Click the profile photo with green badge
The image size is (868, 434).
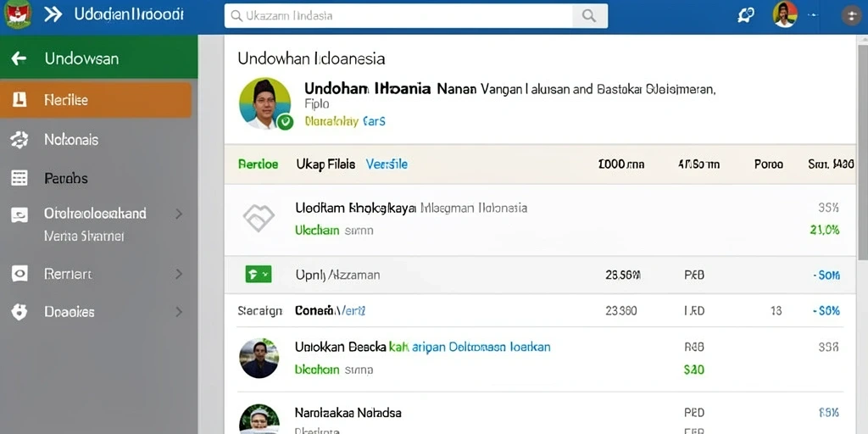[264, 103]
